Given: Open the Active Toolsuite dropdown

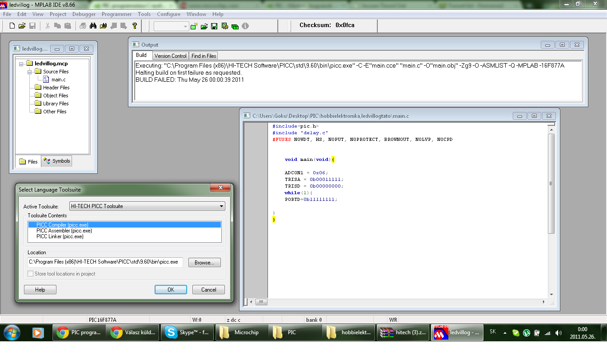Looking at the screenshot, I should pyautogui.click(x=148, y=206).
